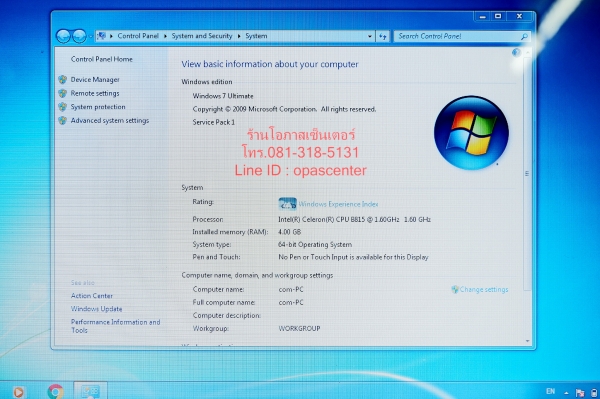Click the battery tray icon
Image resolution: width=600 pixels, height=399 pixels.
(594, 392)
